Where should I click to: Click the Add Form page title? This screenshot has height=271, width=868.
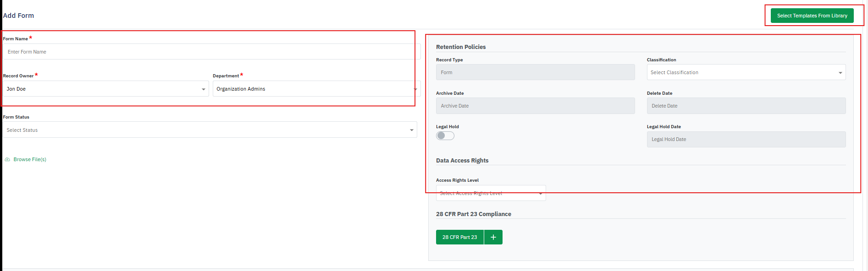pos(19,16)
